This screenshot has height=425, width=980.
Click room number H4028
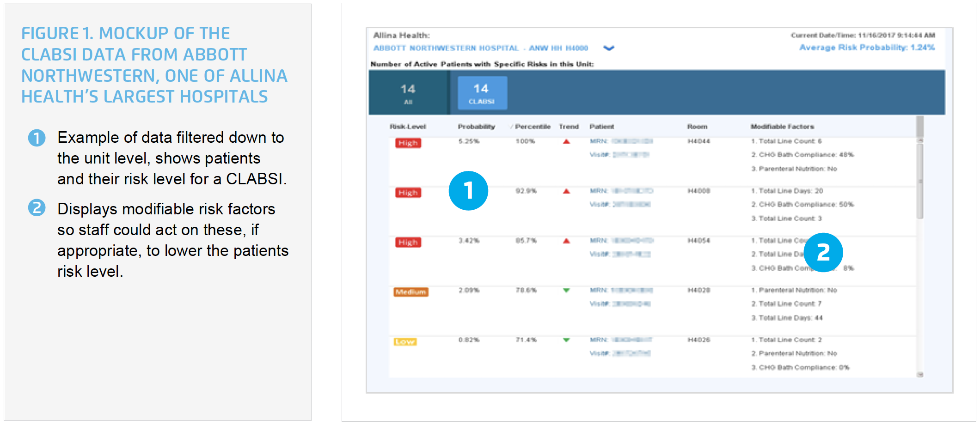point(698,290)
